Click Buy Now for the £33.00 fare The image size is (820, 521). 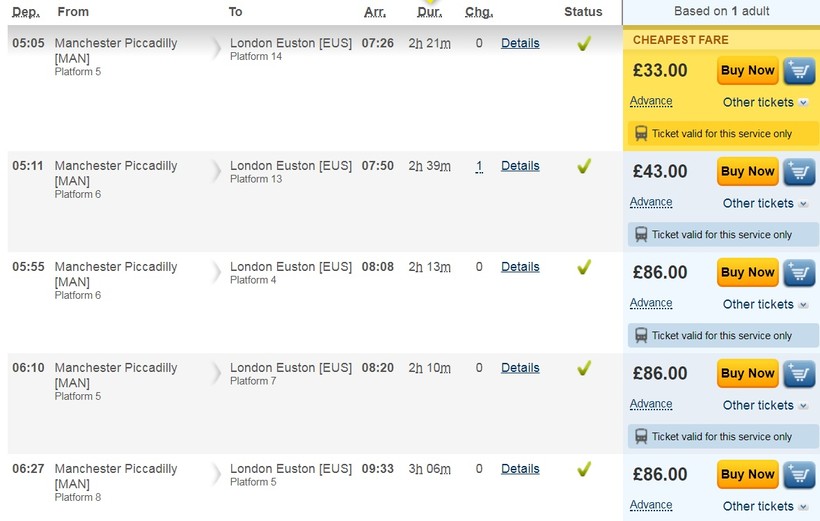point(747,71)
